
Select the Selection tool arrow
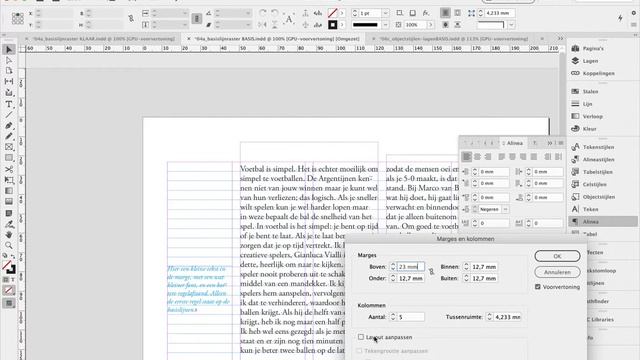pos(9,50)
